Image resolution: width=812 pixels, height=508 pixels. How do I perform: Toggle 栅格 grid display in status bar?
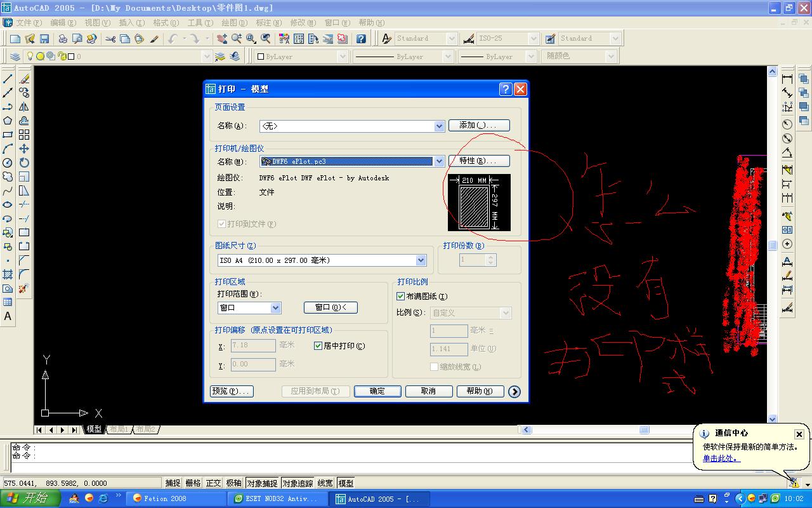click(193, 483)
